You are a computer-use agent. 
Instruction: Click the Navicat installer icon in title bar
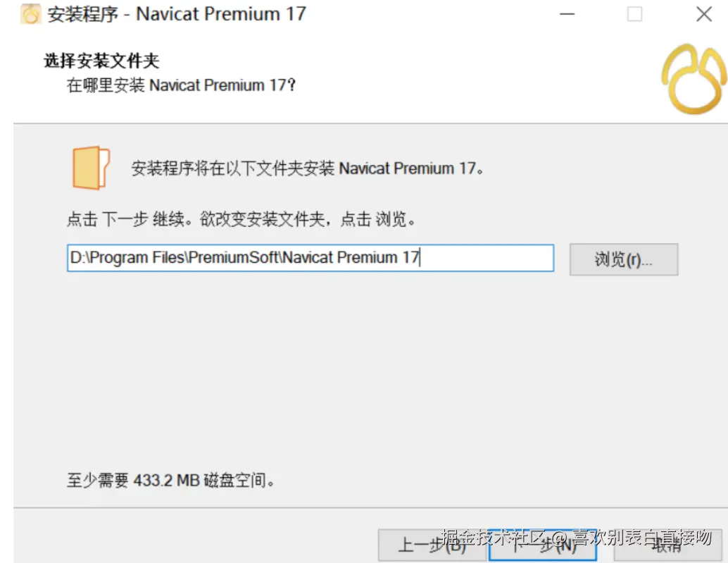(30, 14)
